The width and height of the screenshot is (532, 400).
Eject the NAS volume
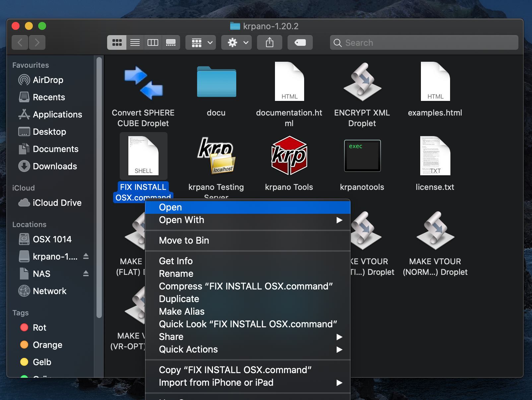tap(86, 274)
